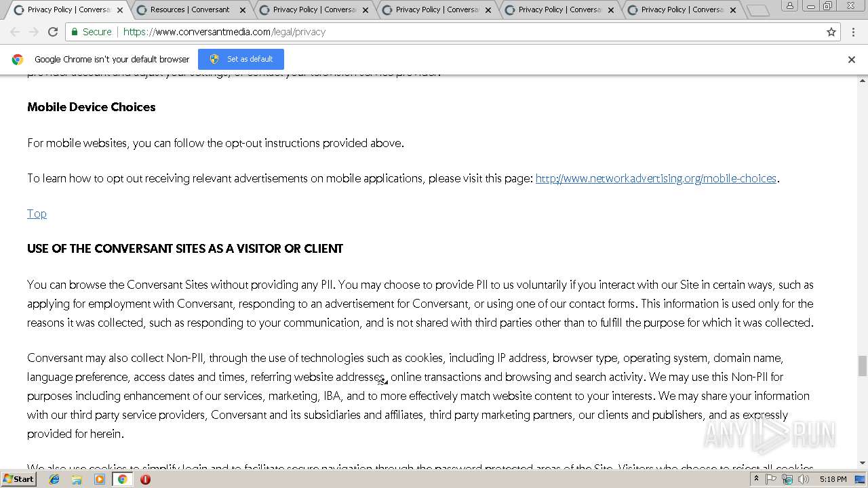
Task: Dismiss the default browser notification bar
Action: point(852,60)
